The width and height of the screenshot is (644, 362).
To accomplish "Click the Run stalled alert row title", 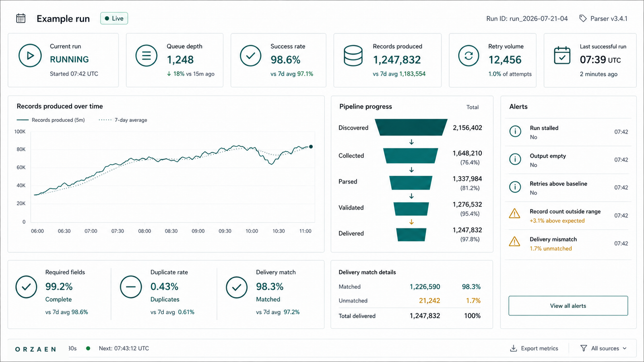I will pos(544,128).
